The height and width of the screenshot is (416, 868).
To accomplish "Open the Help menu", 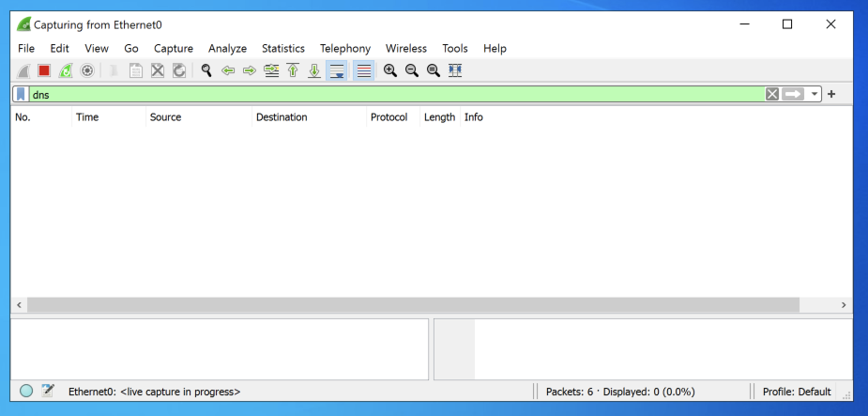I will coord(495,48).
